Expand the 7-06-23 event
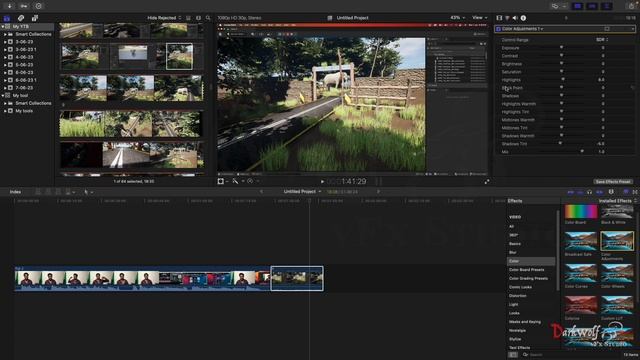The image size is (640, 360). click(5, 88)
